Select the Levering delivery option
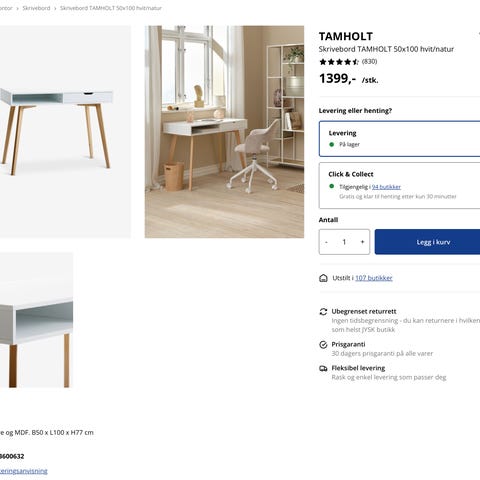This screenshot has height=480, width=480. pos(399,139)
